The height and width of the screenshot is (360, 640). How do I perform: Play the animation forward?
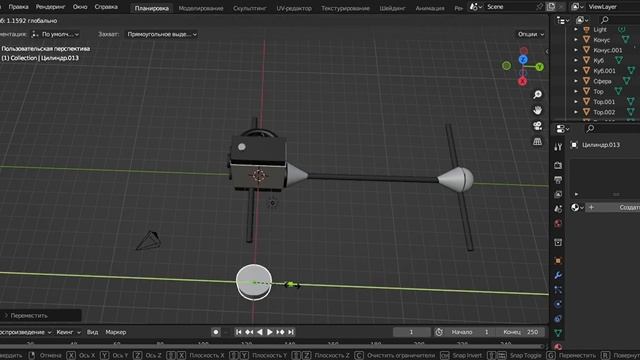coord(270,332)
